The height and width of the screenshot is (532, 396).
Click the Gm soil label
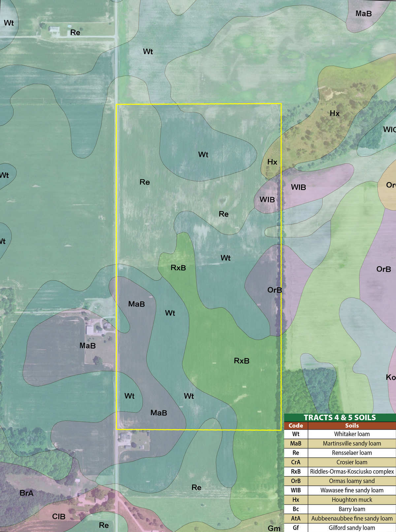(274, 528)
